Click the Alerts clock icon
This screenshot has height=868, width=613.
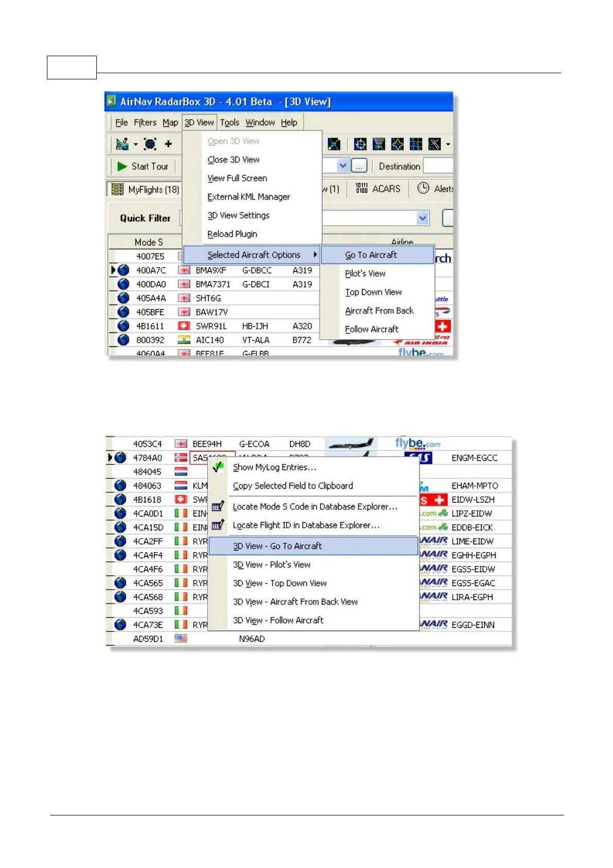(423, 188)
